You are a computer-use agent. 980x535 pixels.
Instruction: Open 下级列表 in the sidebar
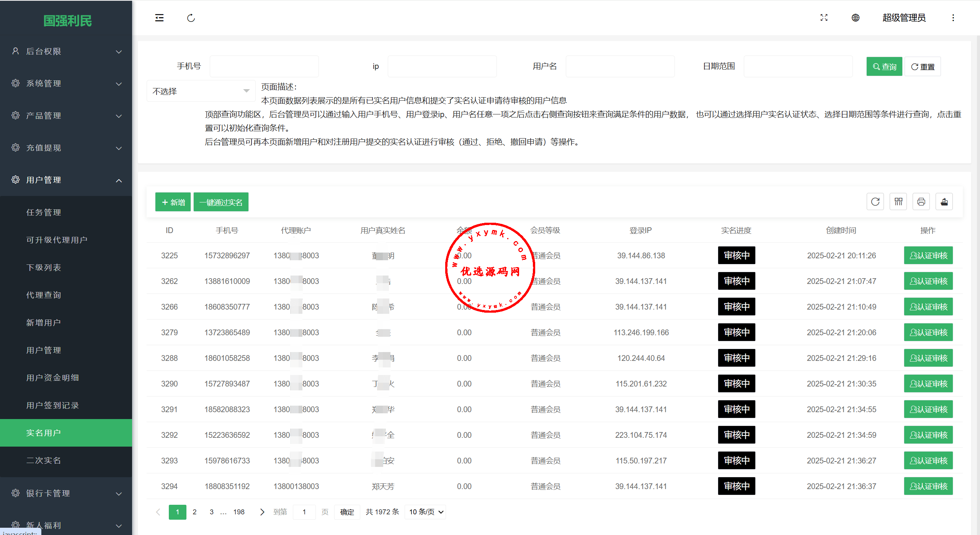pos(66,267)
